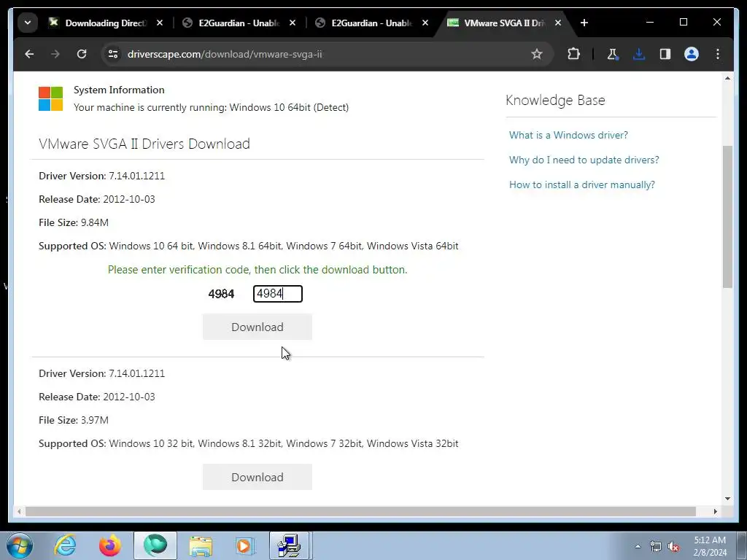Click the driverscape.com address bar URL
This screenshot has height=560, width=747.
coord(225,54)
